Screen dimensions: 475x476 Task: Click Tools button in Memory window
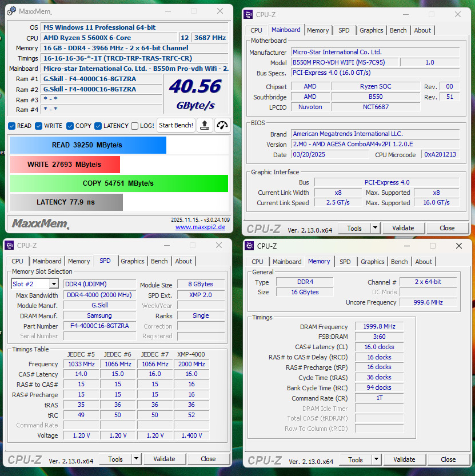[x=356, y=460]
